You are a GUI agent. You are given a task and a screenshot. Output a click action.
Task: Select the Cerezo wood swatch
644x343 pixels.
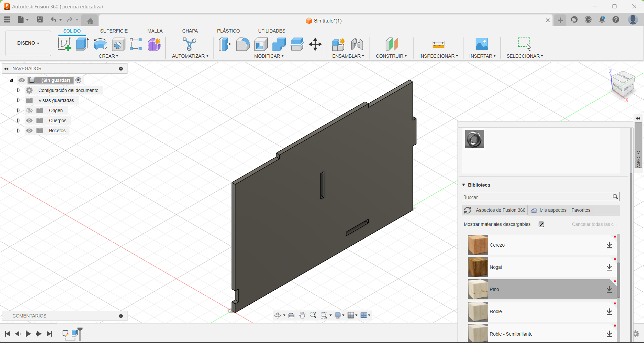[478, 245]
